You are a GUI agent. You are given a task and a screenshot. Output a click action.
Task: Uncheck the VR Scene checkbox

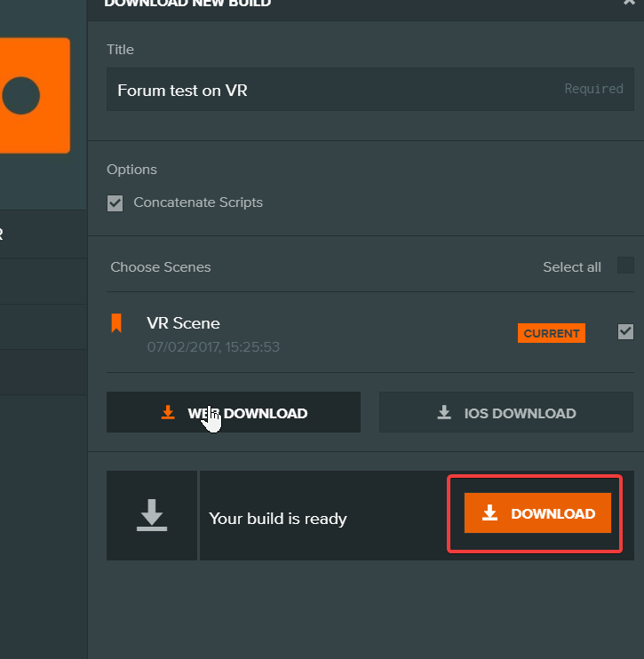coord(625,331)
